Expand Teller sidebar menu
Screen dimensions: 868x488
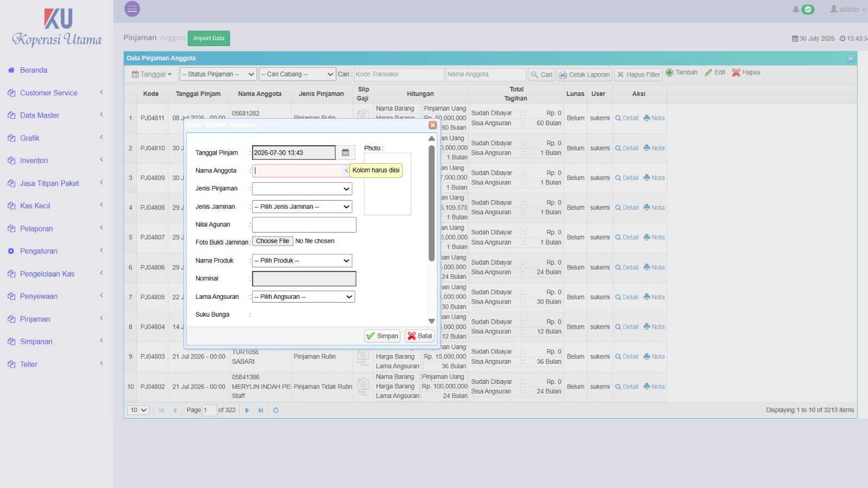point(56,364)
